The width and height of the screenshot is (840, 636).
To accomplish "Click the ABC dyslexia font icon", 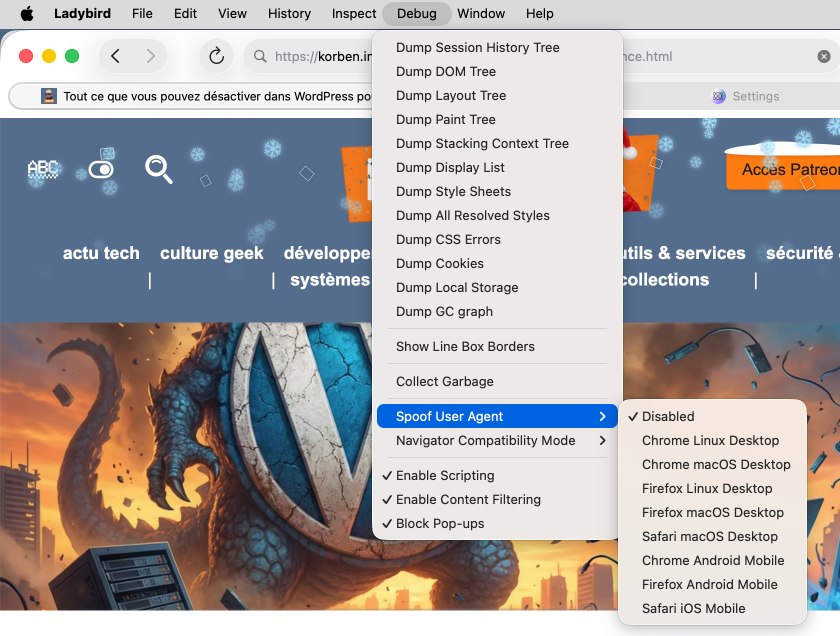I will pyautogui.click(x=43, y=169).
